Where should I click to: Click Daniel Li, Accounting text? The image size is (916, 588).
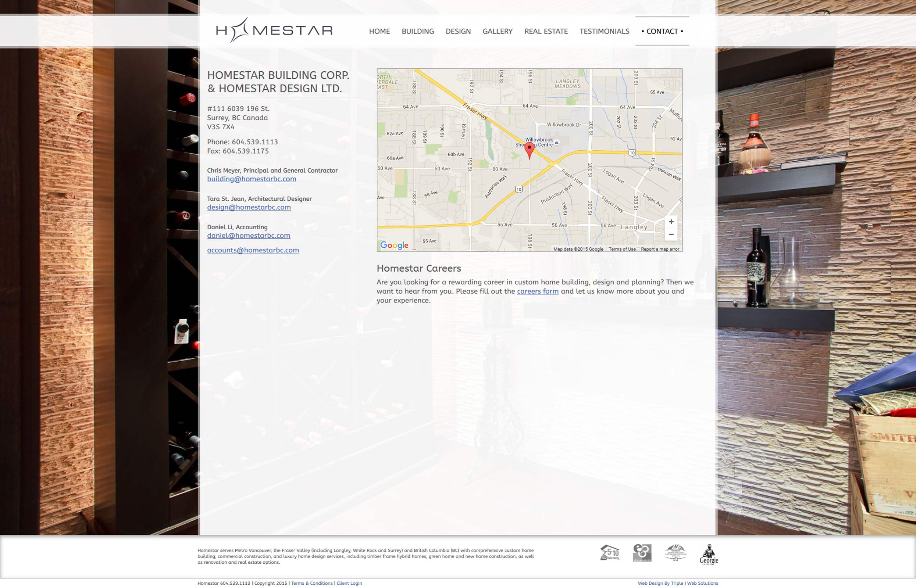click(x=237, y=227)
